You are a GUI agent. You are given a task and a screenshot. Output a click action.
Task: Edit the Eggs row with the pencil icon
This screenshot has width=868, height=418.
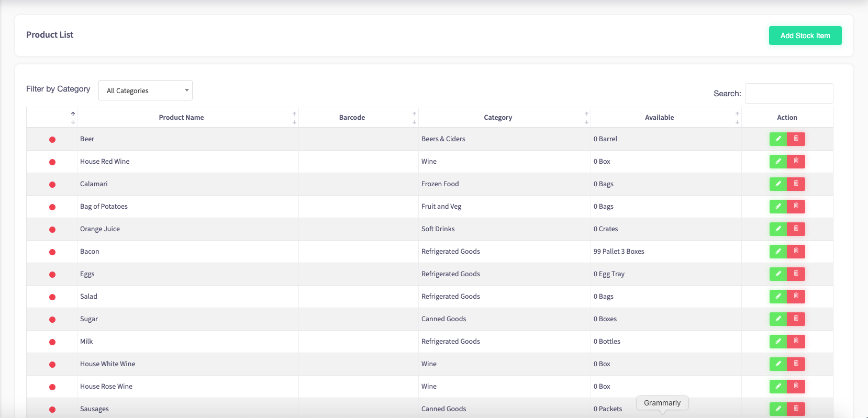point(778,274)
